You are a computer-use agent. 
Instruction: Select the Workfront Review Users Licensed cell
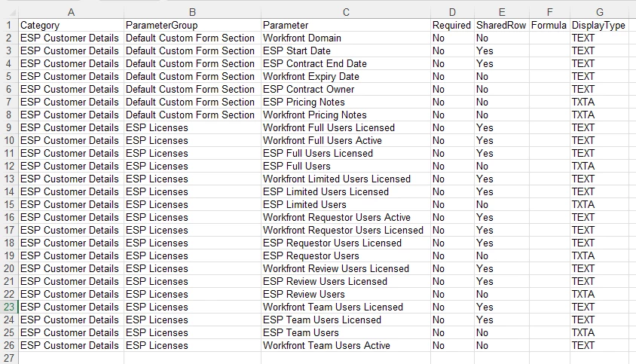point(346,268)
